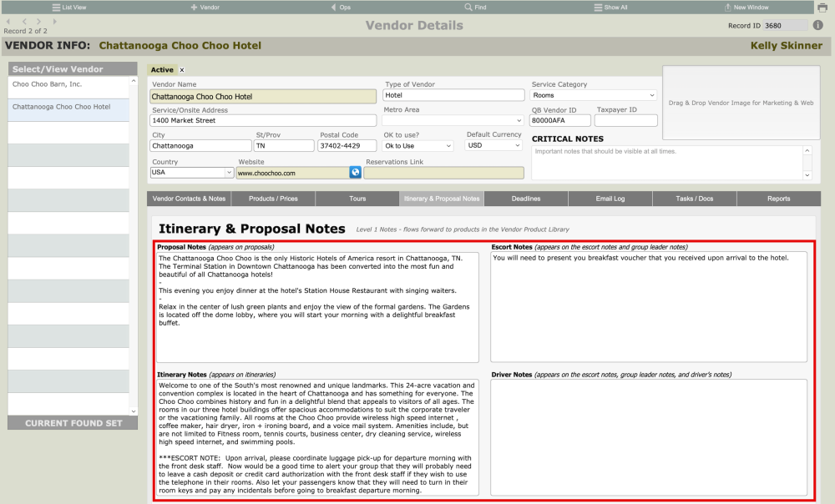This screenshot has height=504, width=835.
Task: Add a new Vendor with plus button
Action: click(x=205, y=8)
